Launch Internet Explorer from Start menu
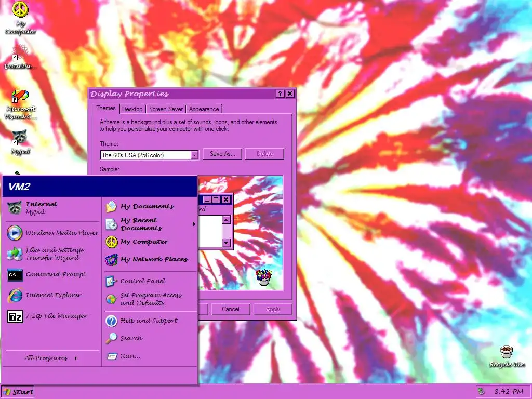Viewport: 532px width, 399px height. pos(51,296)
